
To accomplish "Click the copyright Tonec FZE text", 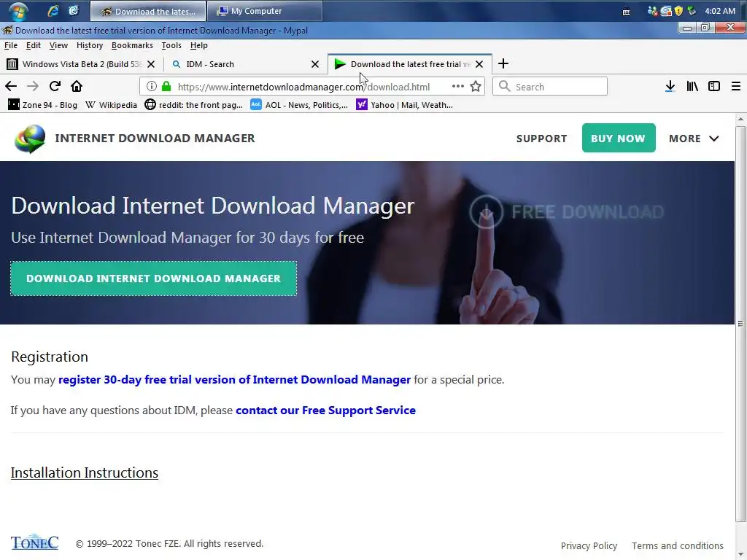I will click(x=169, y=543).
